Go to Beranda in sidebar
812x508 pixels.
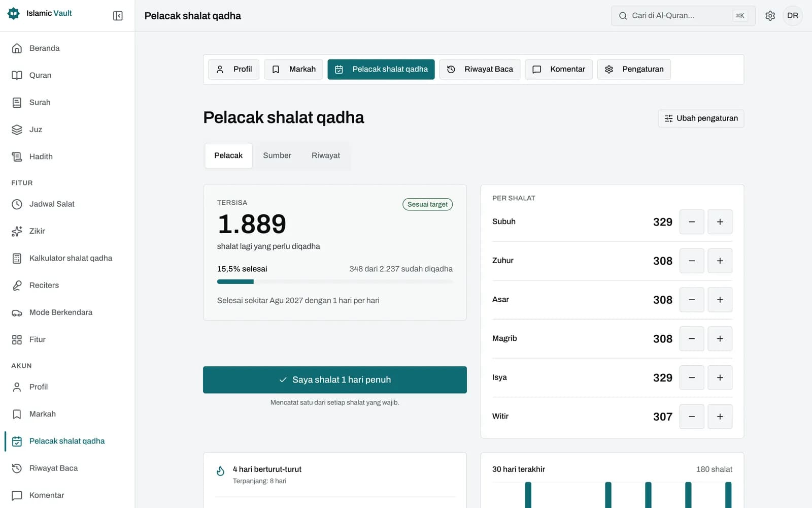click(x=67, y=48)
